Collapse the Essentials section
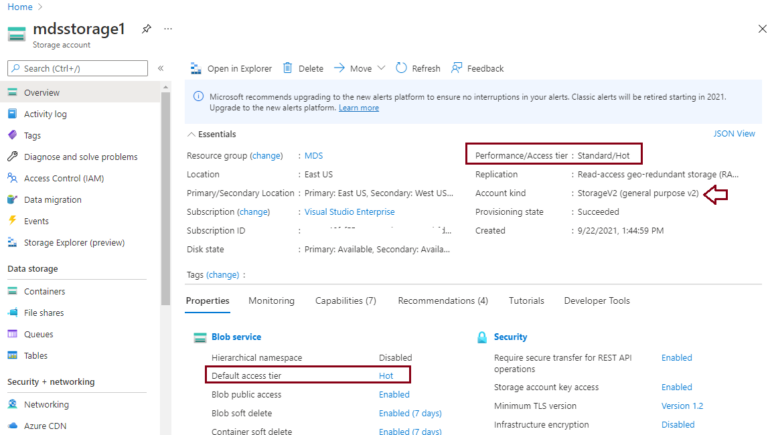This screenshot has width=768, height=435. click(x=192, y=134)
